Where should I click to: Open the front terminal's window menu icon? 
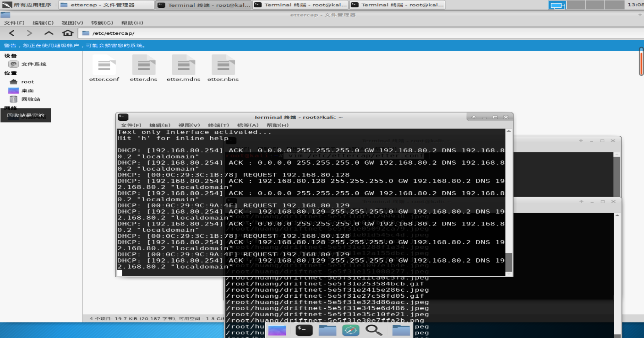pyautogui.click(x=123, y=117)
